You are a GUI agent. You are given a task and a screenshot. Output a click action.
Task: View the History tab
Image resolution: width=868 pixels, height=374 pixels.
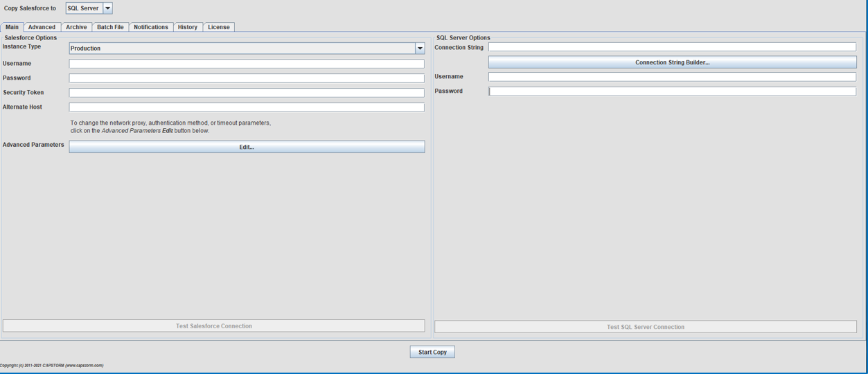(x=188, y=27)
